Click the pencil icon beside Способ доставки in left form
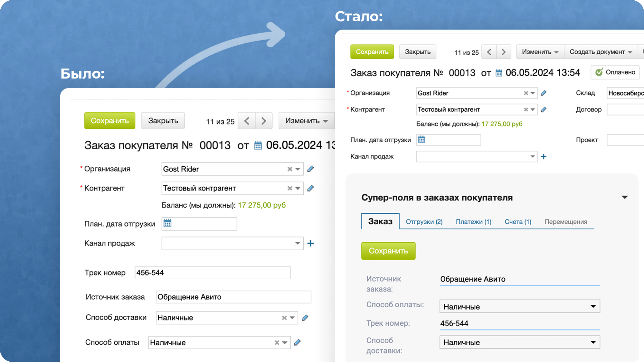 [x=305, y=318]
